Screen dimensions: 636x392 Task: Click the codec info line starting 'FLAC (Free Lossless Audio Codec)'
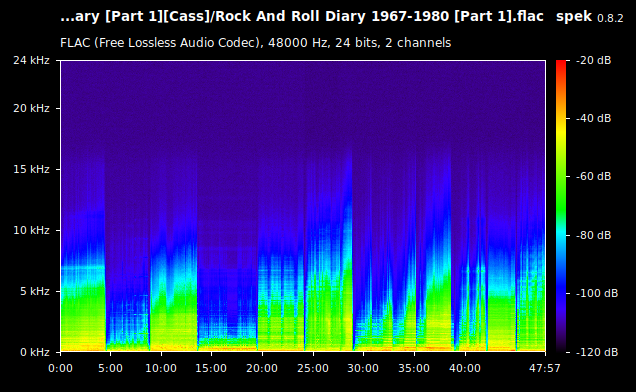coord(256,43)
